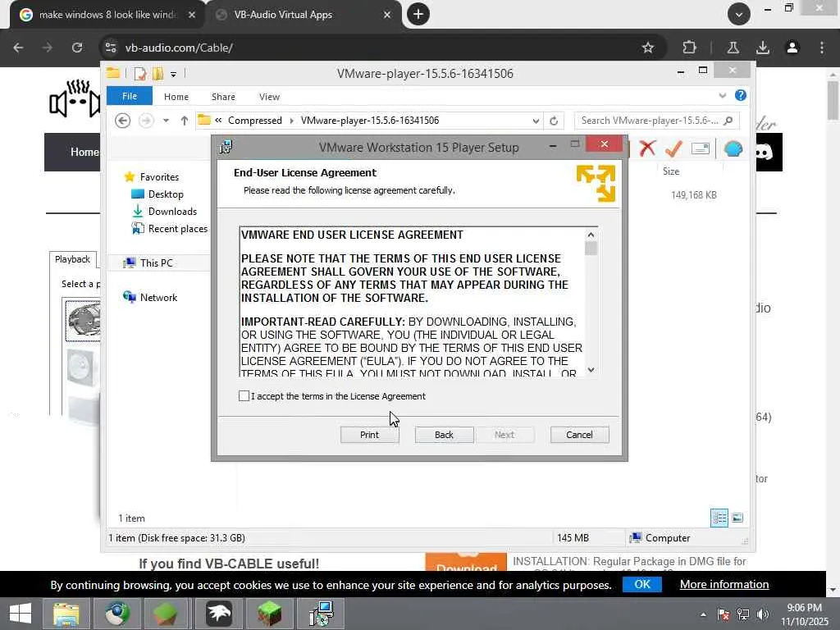
Task: Click Print in the VMware setup dialog
Action: click(x=369, y=435)
